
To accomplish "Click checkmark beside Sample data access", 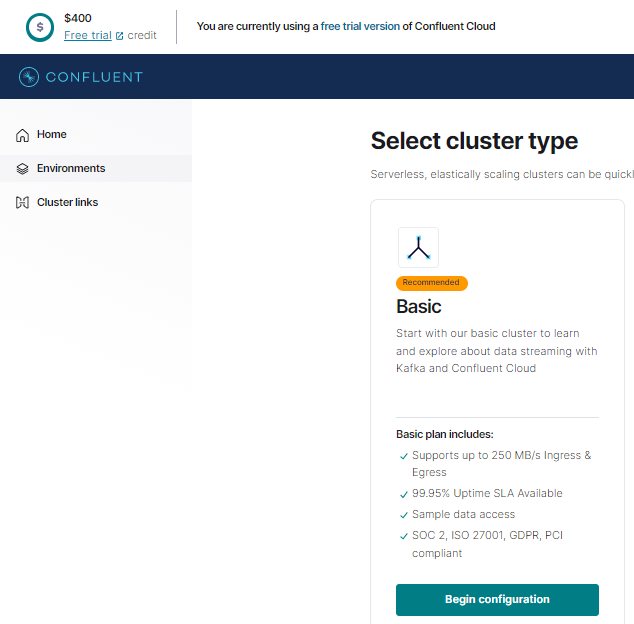I will pyautogui.click(x=403, y=515).
